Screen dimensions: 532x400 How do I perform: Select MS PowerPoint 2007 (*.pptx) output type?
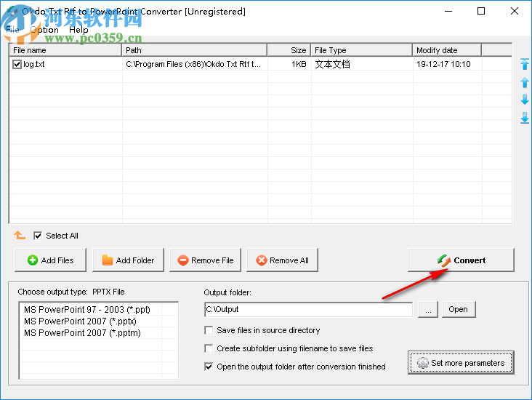point(80,321)
